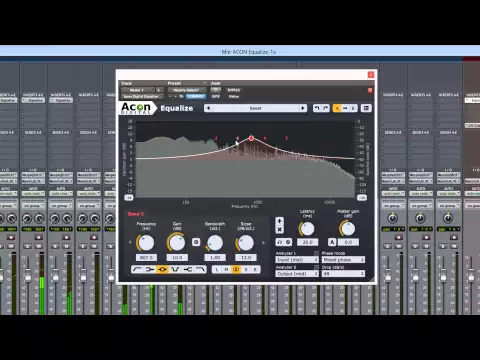Open Analyzer 1 Input (mid) dropdown

297,260
